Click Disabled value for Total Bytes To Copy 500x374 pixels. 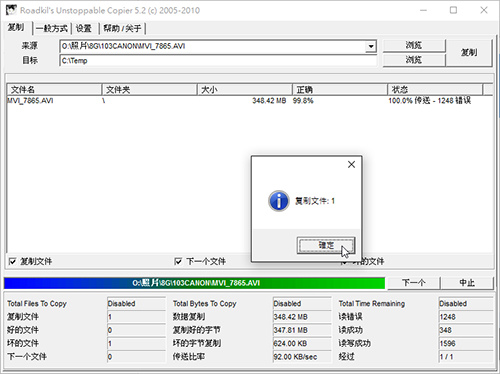point(302,304)
